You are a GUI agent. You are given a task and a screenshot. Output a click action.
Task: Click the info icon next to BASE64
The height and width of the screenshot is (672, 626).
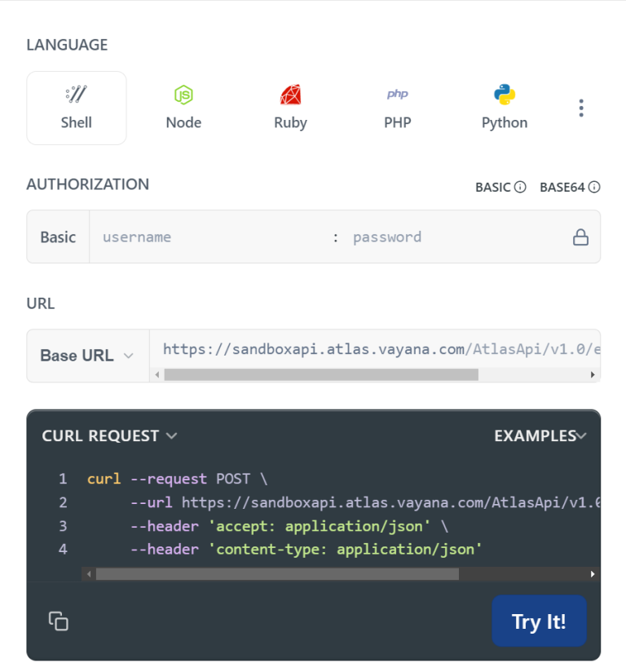click(595, 187)
